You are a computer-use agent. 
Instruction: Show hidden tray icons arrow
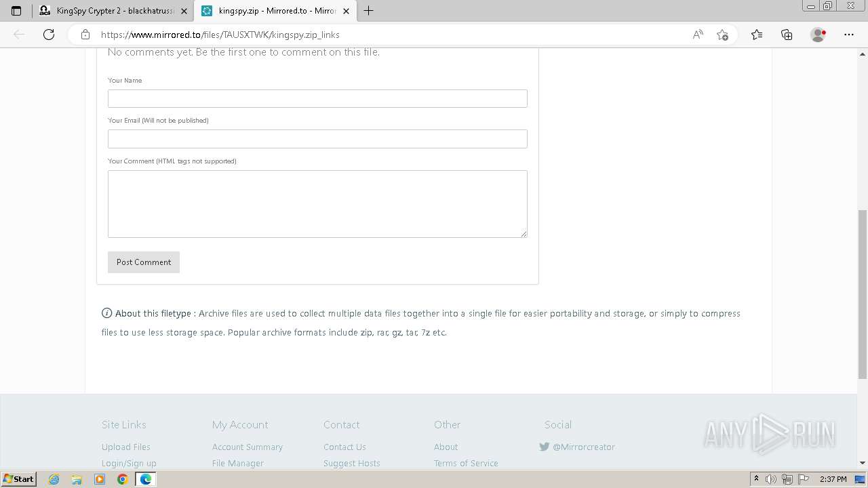(756, 479)
